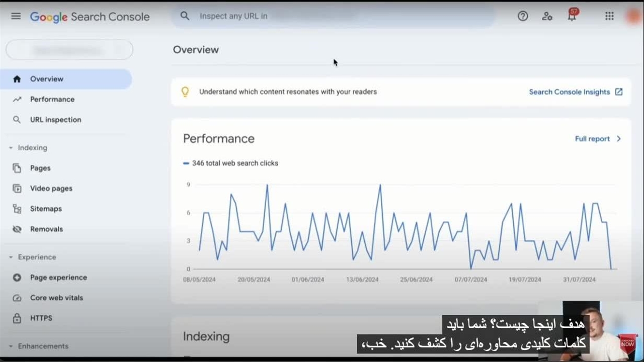Collapse the Indexing section

click(11, 148)
